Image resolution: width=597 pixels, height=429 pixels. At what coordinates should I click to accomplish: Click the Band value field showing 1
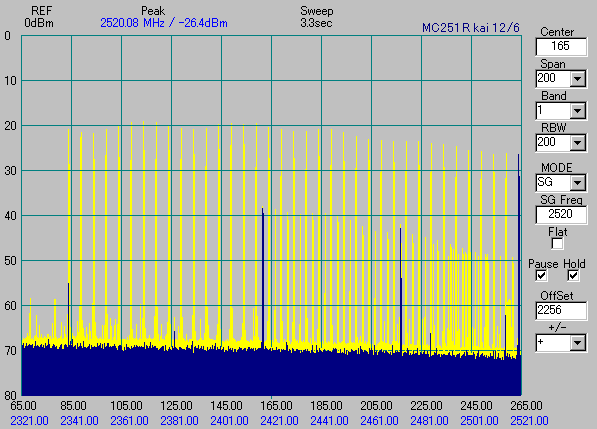(553, 111)
